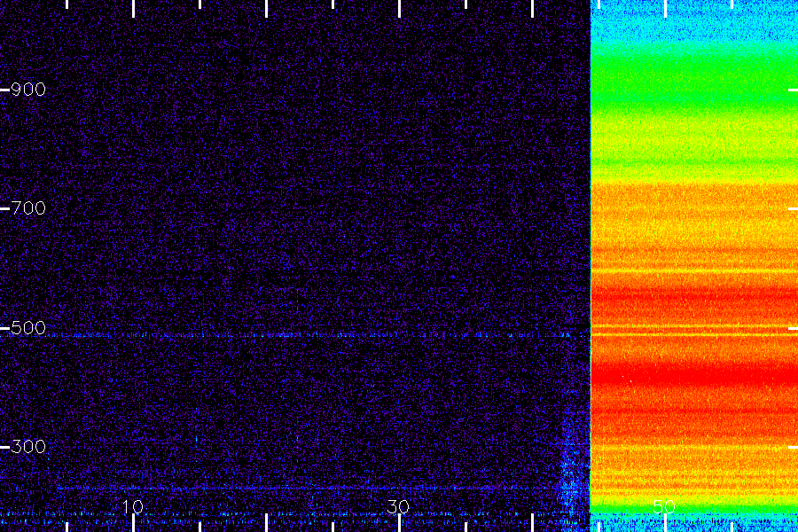Screen dimensions: 798x532
Task: Click the 900 label on the vertical axis
Action: tap(28, 90)
